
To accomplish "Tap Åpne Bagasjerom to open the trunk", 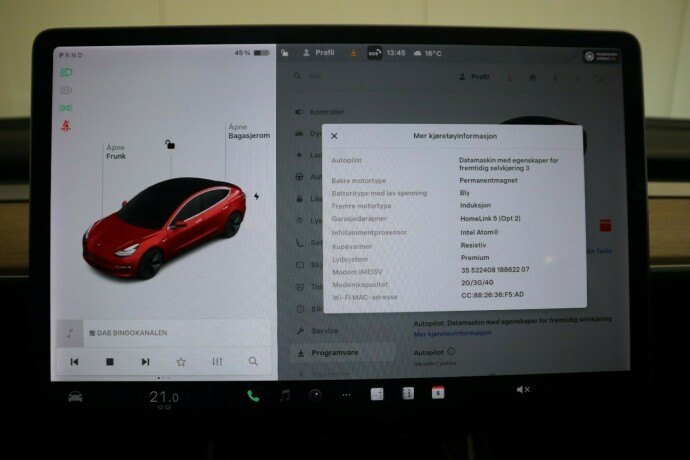I will [x=248, y=131].
